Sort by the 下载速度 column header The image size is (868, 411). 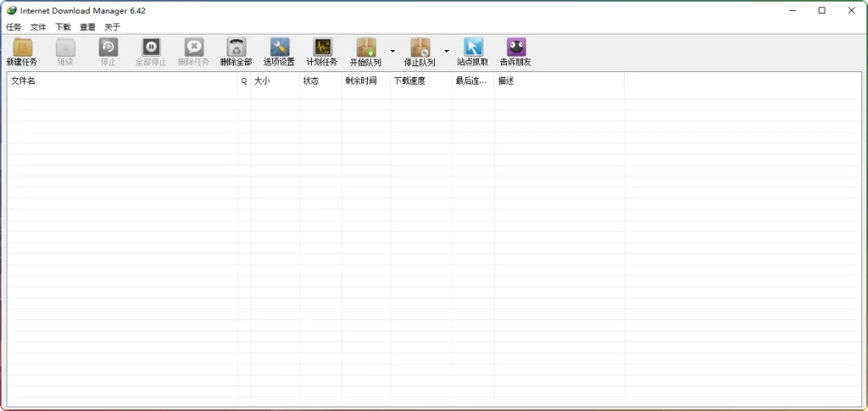point(421,81)
